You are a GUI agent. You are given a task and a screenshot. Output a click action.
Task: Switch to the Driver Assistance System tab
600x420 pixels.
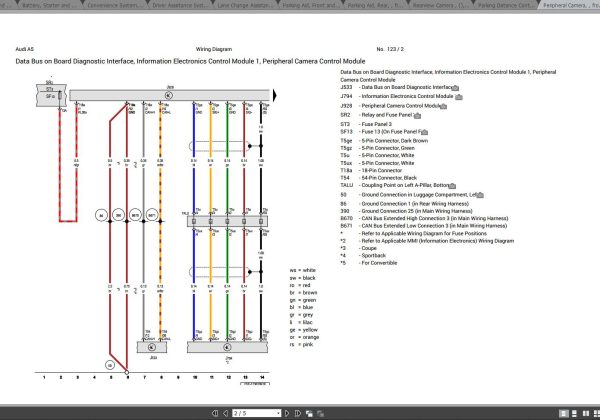point(179,5)
